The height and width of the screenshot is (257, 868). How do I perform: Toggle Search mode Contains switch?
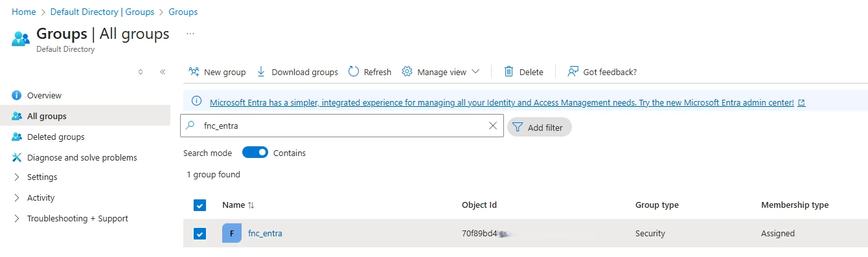255,153
